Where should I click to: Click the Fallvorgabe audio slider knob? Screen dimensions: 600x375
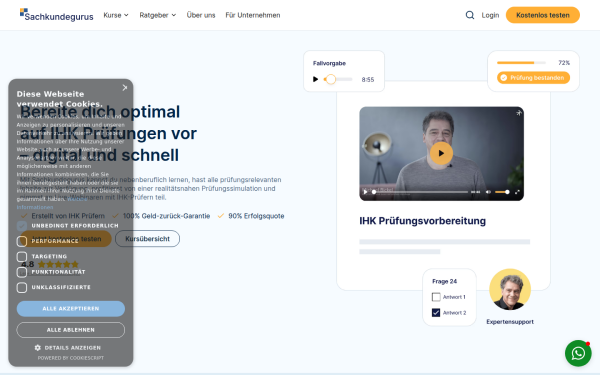[x=331, y=79]
